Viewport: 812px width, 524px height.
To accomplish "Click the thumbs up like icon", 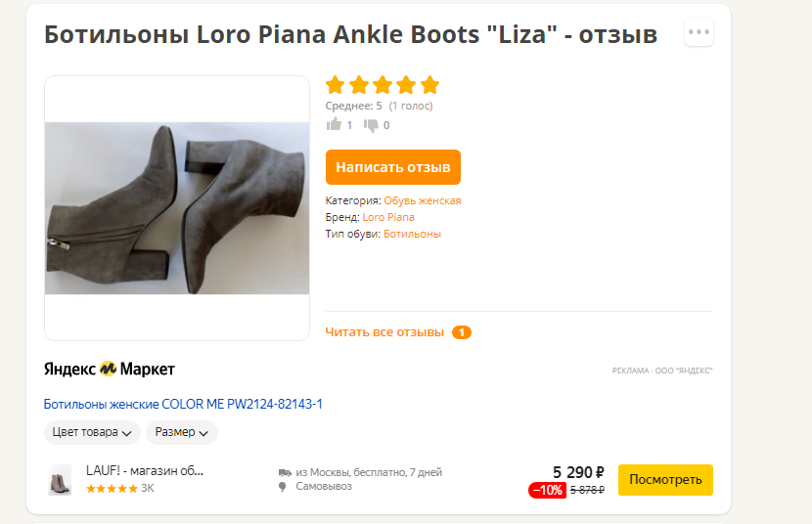I will click(x=334, y=124).
